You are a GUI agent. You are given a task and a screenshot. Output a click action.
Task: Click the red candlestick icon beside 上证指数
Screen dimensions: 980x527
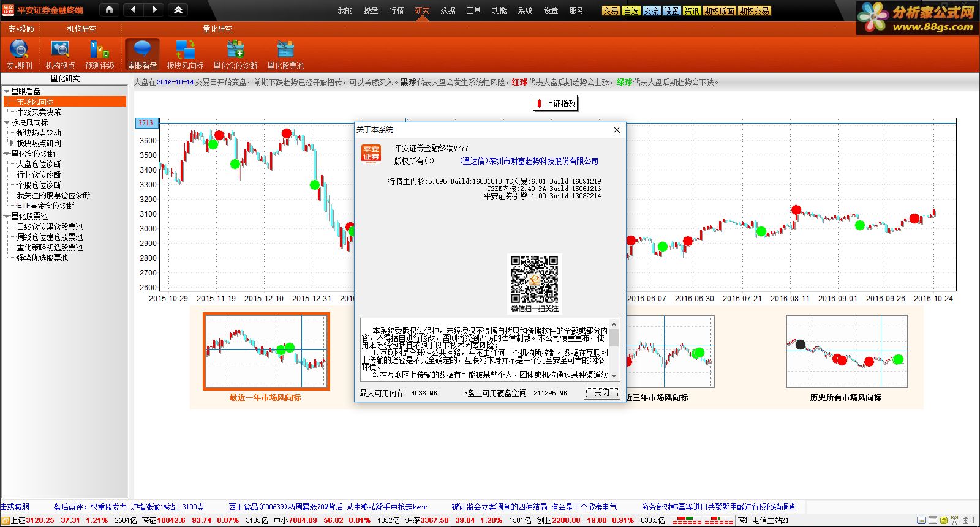(539, 104)
